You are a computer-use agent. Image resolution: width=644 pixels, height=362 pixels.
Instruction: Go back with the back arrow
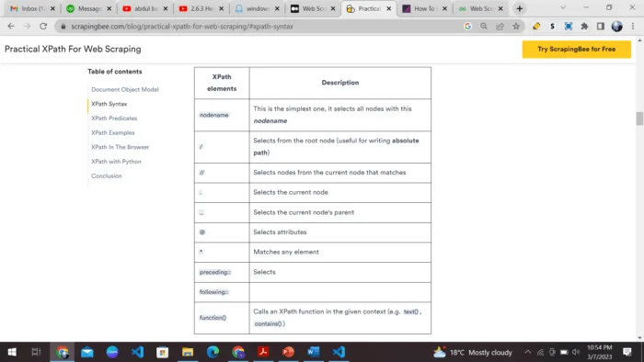(11, 27)
